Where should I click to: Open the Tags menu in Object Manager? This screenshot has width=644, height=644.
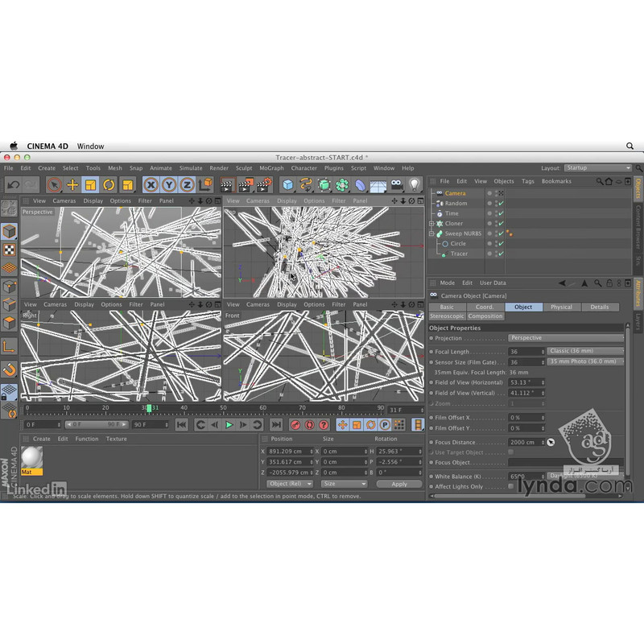tap(528, 181)
